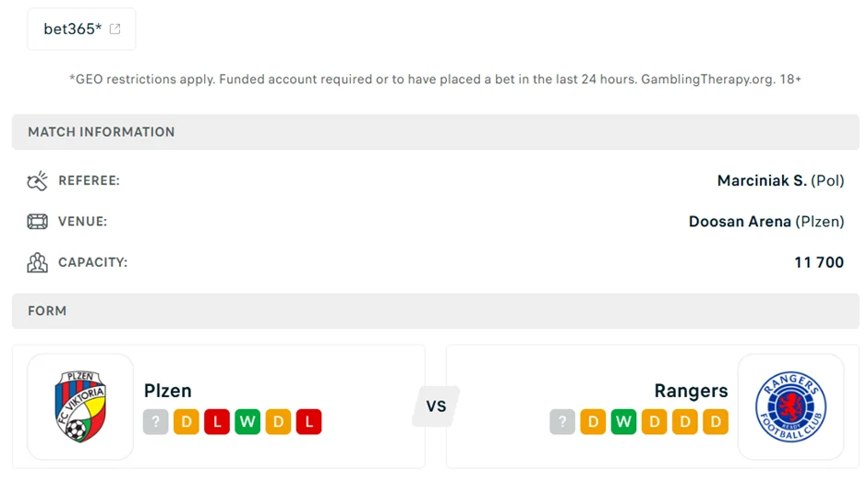Click the external link icon beside bet365

coord(115,30)
